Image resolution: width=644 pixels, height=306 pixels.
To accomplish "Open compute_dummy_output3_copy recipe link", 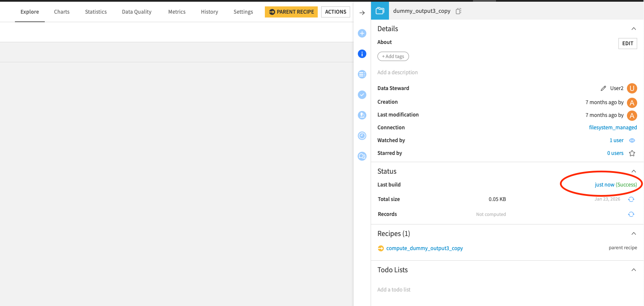I will point(424,248).
